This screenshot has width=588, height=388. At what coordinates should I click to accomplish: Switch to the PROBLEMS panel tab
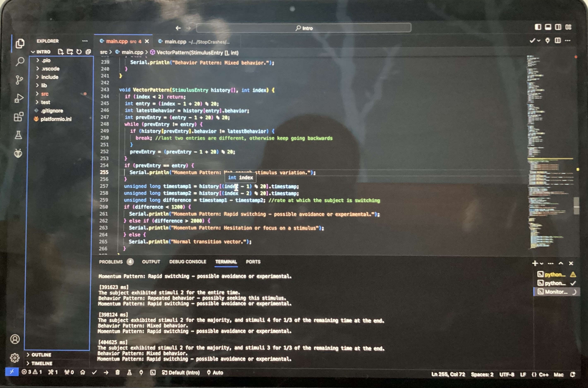pos(111,262)
